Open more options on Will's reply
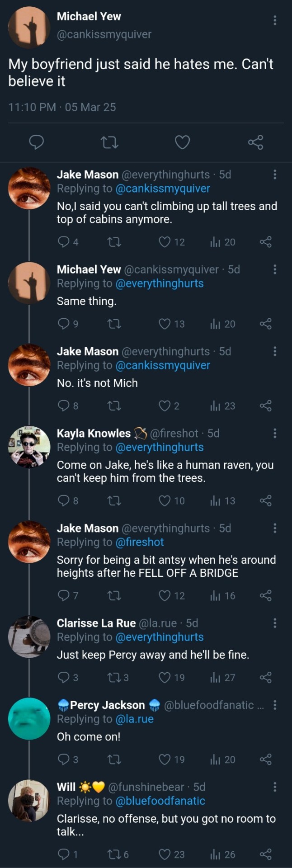Screen dimensions: 292x868 (x=275, y=787)
